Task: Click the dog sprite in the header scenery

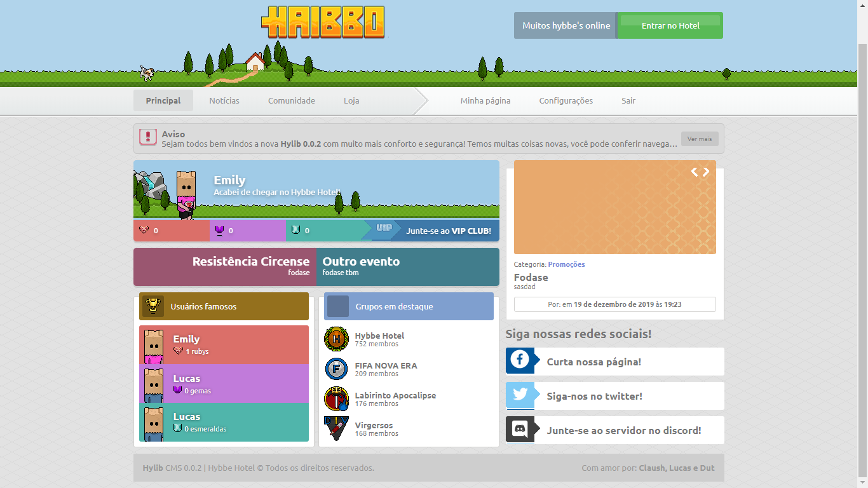Action: tap(147, 73)
